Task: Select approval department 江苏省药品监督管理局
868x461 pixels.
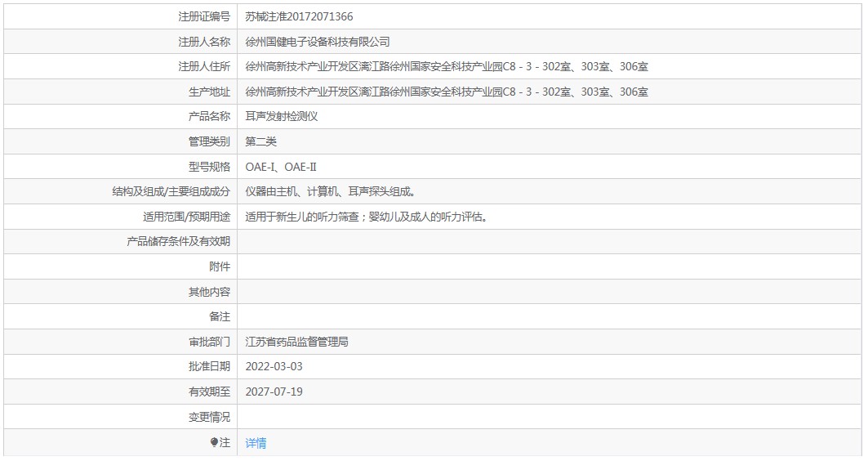Action: tap(296, 342)
